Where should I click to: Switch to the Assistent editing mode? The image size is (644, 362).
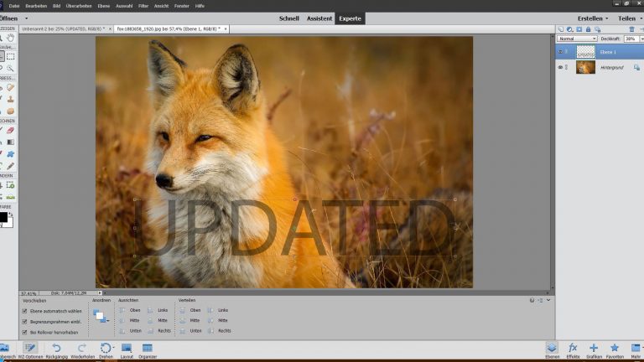click(x=319, y=18)
